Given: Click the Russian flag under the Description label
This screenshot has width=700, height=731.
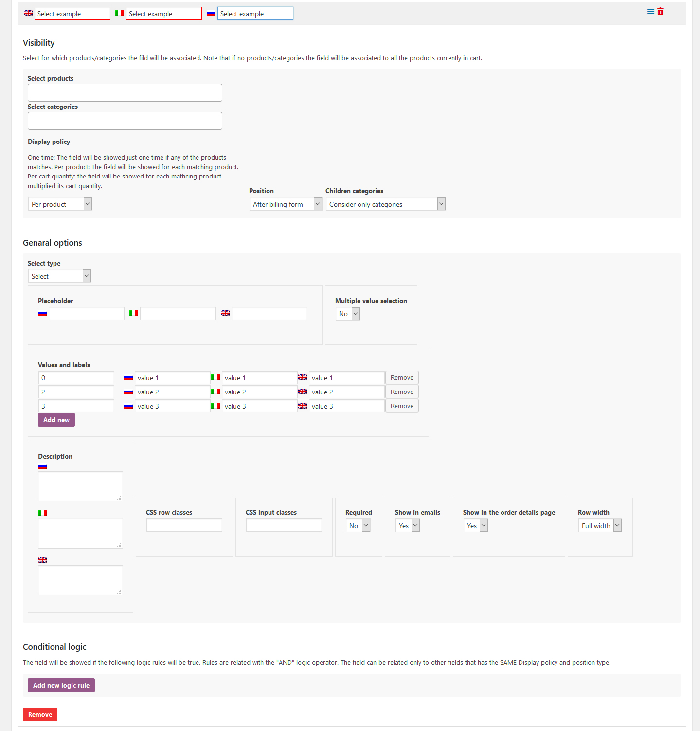Looking at the screenshot, I should coord(42,466).
